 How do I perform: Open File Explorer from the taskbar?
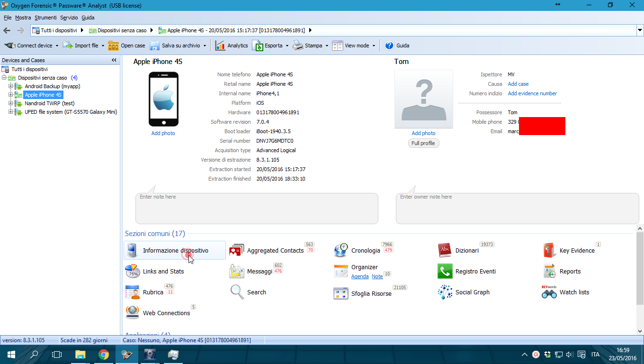coord(80,354)
